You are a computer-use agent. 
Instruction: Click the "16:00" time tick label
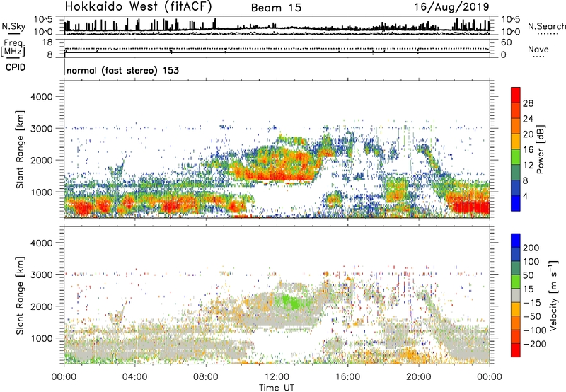pyautogui.click(x=347, y=377)
